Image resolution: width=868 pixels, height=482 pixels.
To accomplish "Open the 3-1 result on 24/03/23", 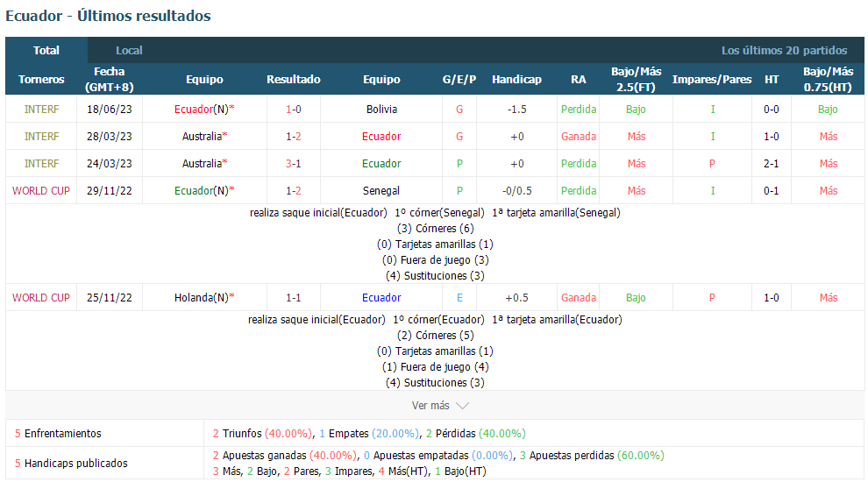I will point(294,163).
